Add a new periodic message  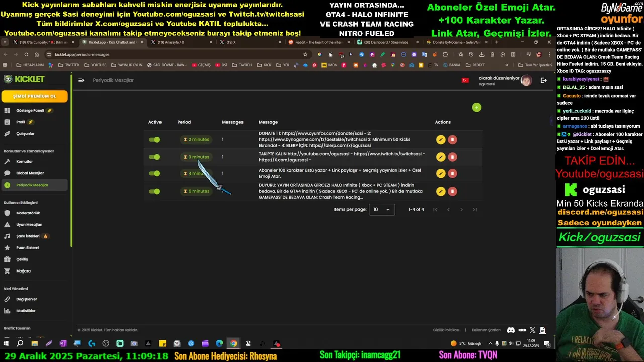(x=476, y=107)
